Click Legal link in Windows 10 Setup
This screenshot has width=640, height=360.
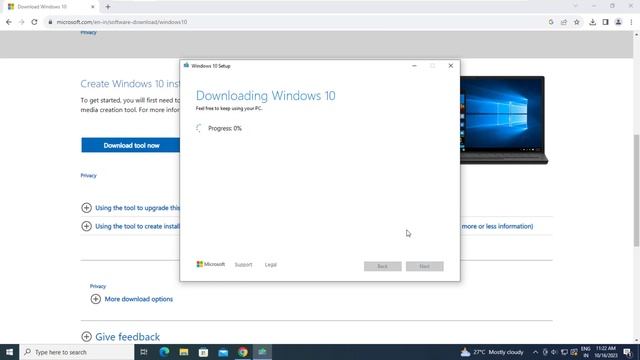coord(271,265)
